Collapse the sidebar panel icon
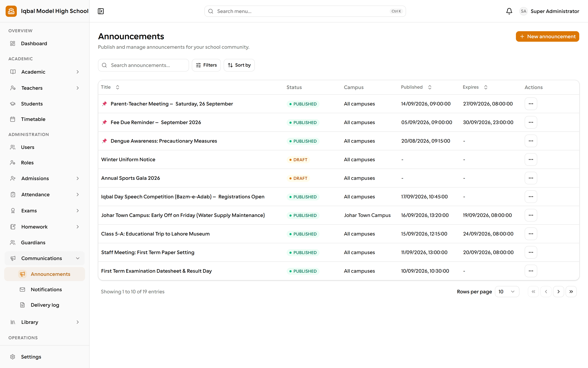The height and width of the screenshot is (368, 588). 101,11
